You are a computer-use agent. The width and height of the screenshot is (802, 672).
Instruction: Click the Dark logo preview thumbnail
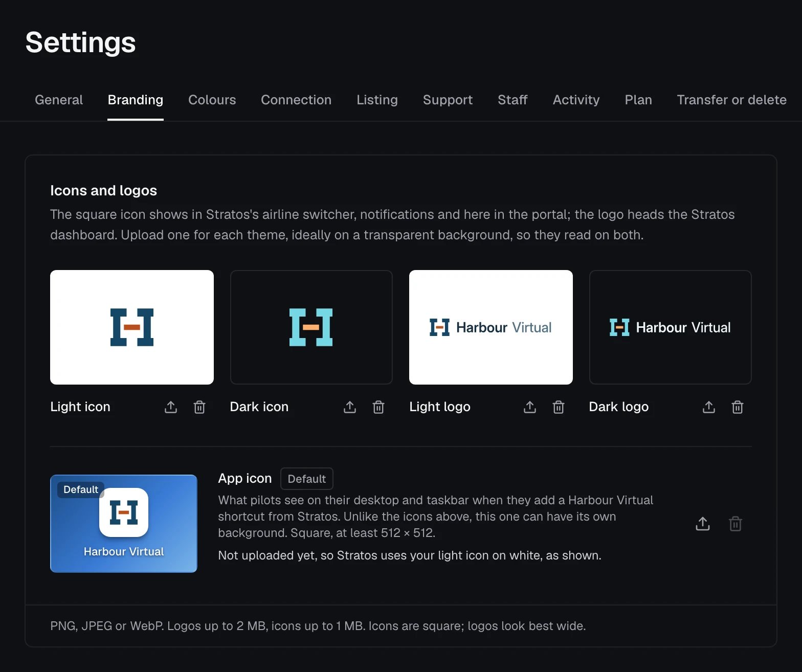(x=671, y=327)
